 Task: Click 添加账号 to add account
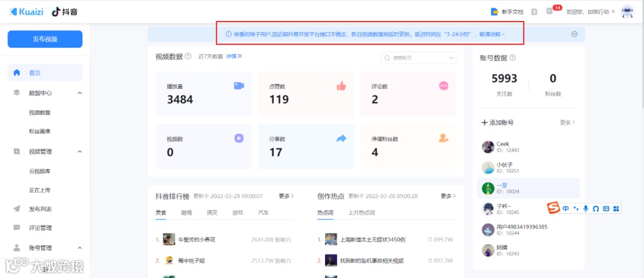tap(497, 122)
